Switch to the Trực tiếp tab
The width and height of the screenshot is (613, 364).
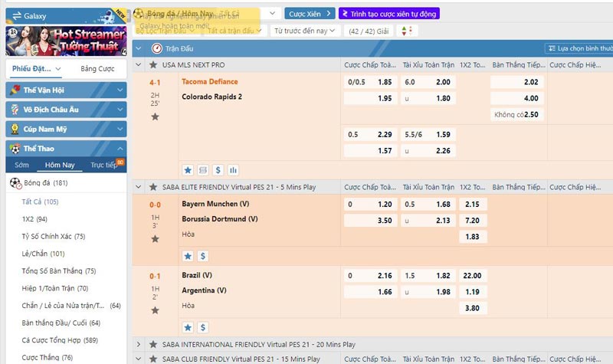[x=107, y=165]
